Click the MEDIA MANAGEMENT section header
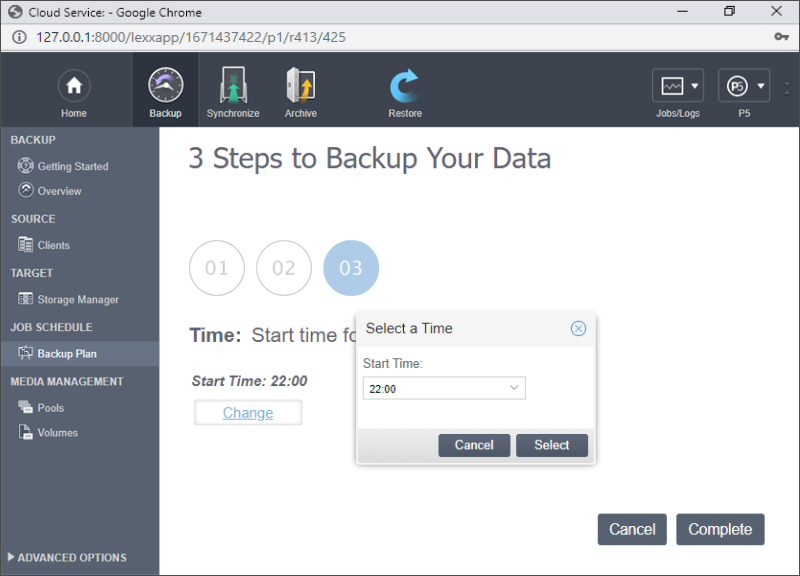 point(67,382)
